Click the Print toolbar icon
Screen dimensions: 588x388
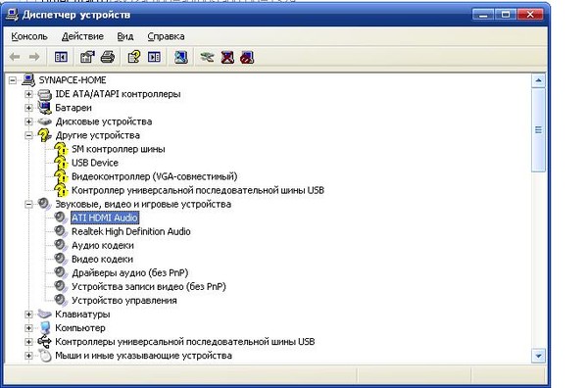108,57
